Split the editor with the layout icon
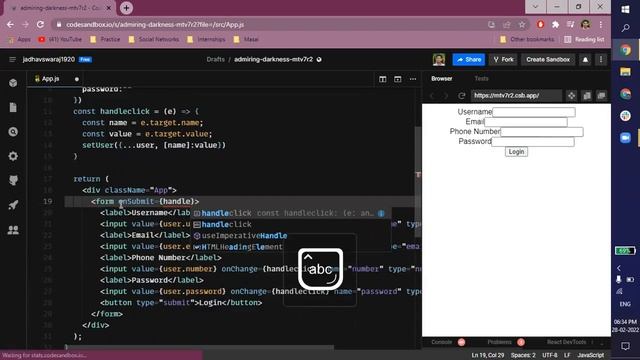The height and width of the screenshot is (360, 640). (x=382, y=79)
